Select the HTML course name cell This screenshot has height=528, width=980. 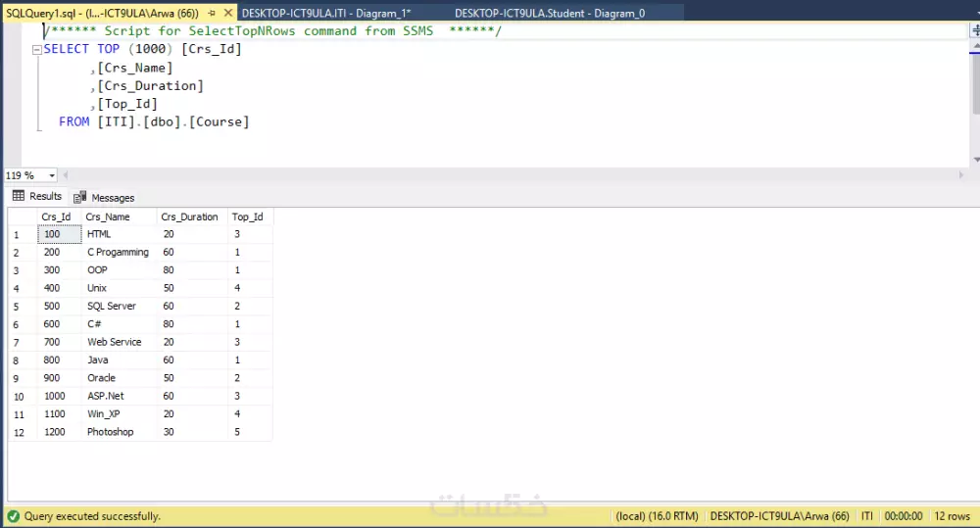tap(119, 234)
